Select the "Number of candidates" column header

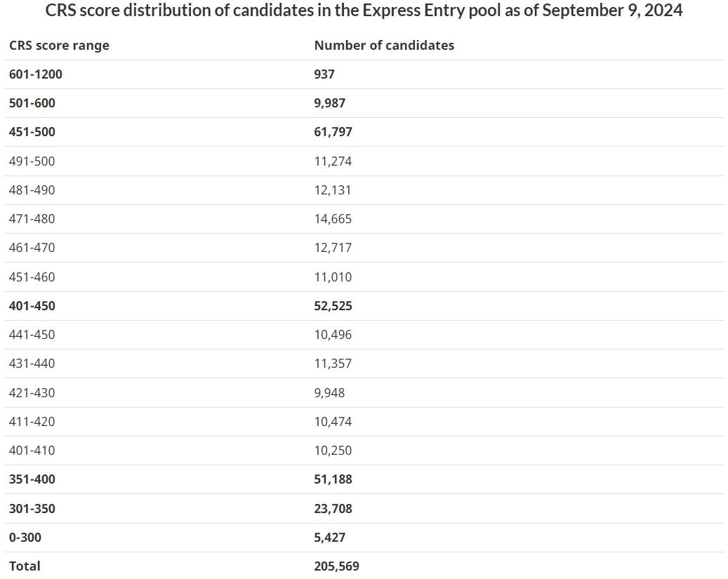[x=384, y=46]
